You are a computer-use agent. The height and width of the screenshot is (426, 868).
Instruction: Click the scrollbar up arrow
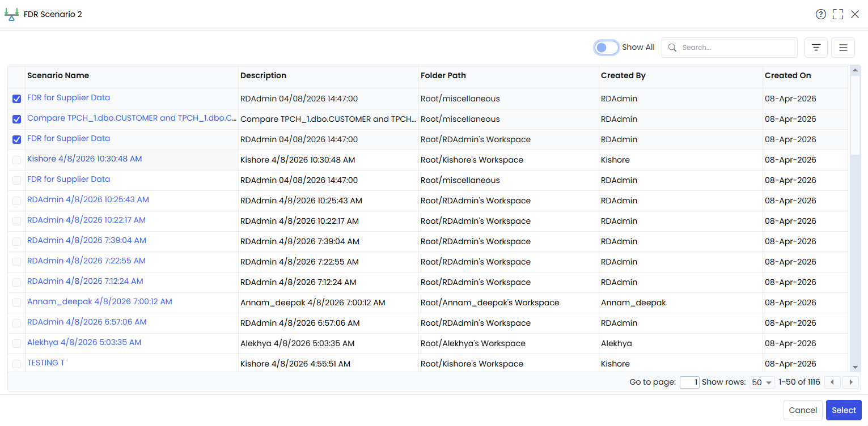pyautogui.click(x=856, y=70)
